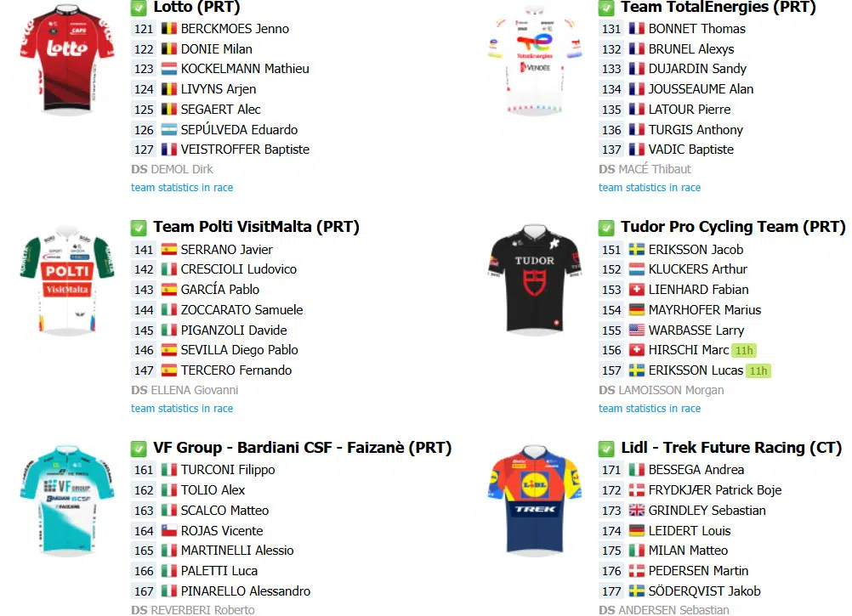Viewport: 852px width, 616px height.
Task: Open Tudor team statistics in race link
Action: (x=650, y=408)
